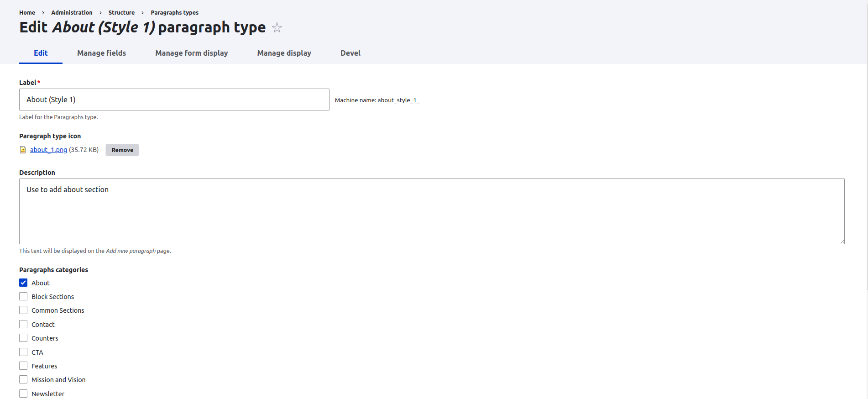
Task: Open the Devel tab
Action: point(350,53)
